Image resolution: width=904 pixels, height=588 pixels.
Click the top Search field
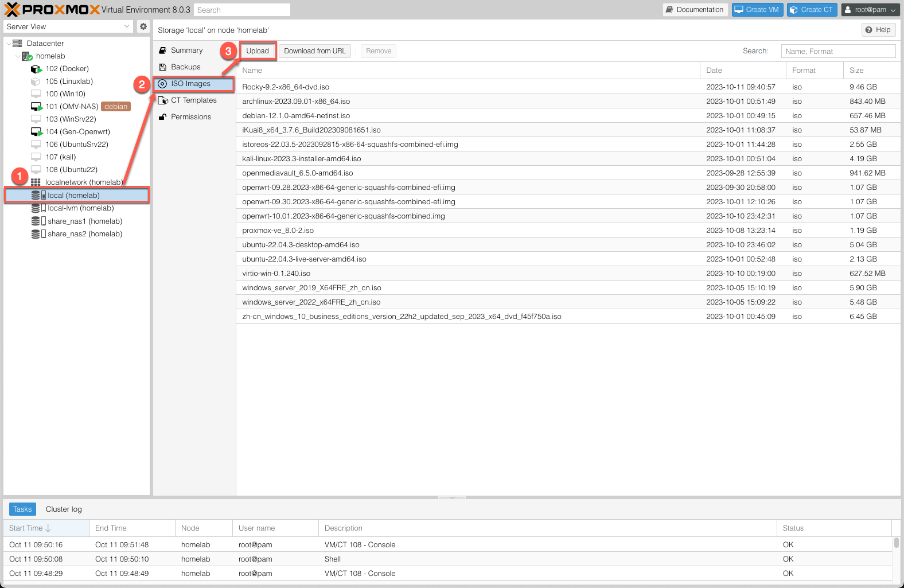pos(242,10)
